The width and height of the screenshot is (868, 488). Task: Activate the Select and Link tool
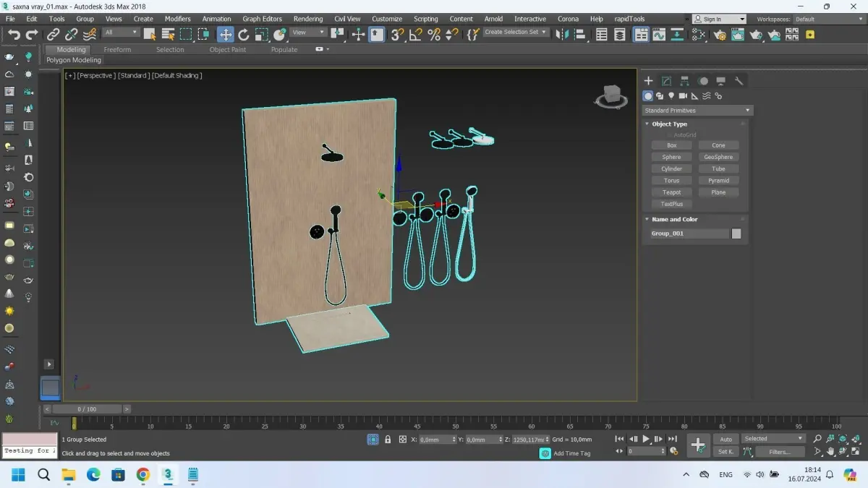coord(54,34)
